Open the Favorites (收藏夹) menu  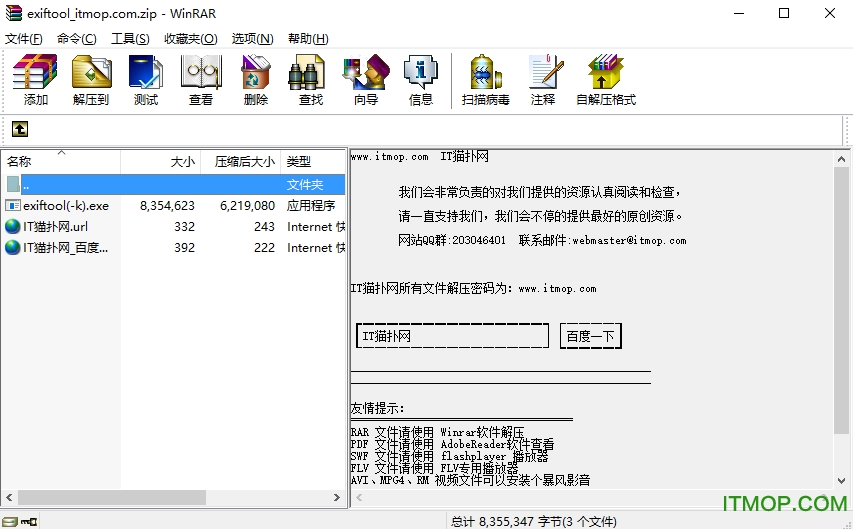(190, 39)
